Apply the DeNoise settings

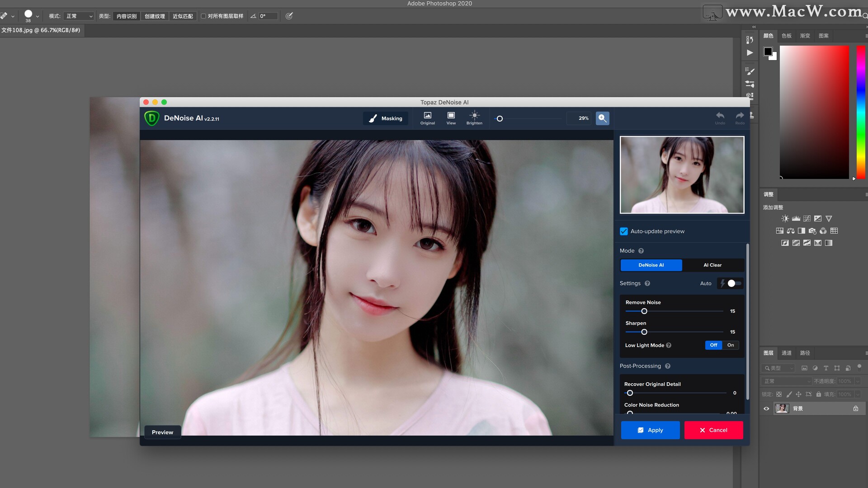pyautogui.click(x=650, y=430)
